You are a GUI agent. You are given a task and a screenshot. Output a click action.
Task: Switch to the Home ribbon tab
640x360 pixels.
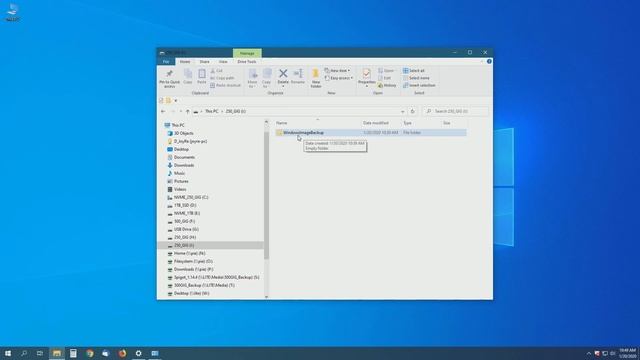point(185,62)
